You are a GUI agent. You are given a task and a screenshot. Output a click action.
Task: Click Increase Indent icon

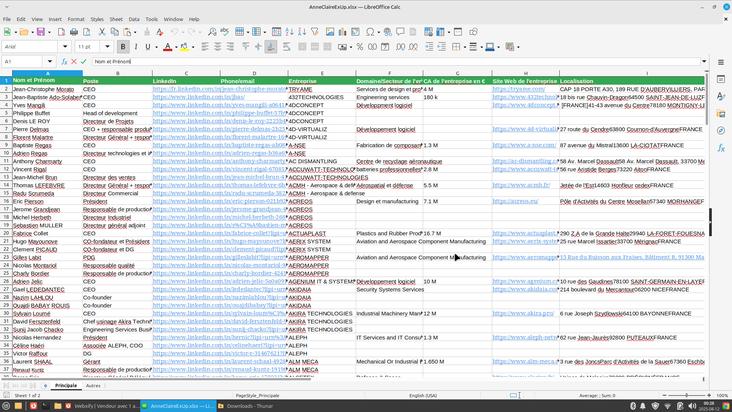429,47
